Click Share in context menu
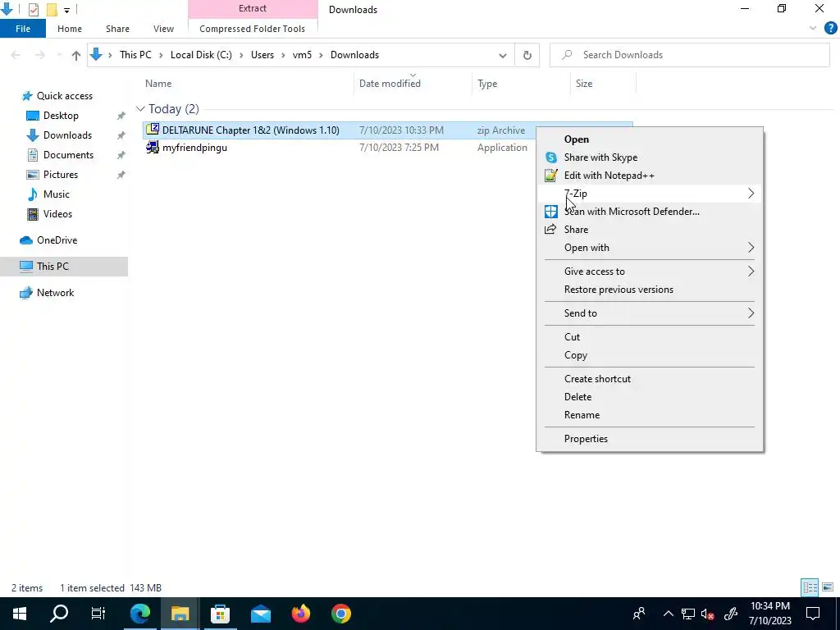The width and height of the screenshot is (840, 630). tap(650, 230)
